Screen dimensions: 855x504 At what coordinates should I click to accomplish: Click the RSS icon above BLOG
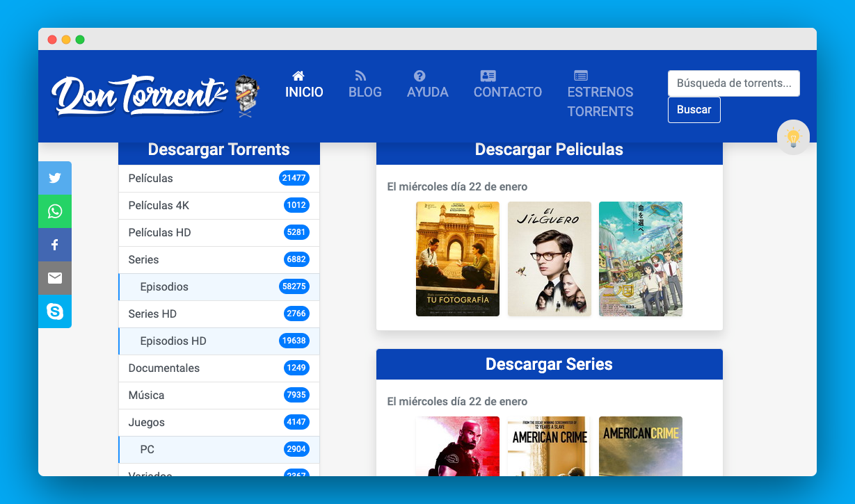(360, 74)
